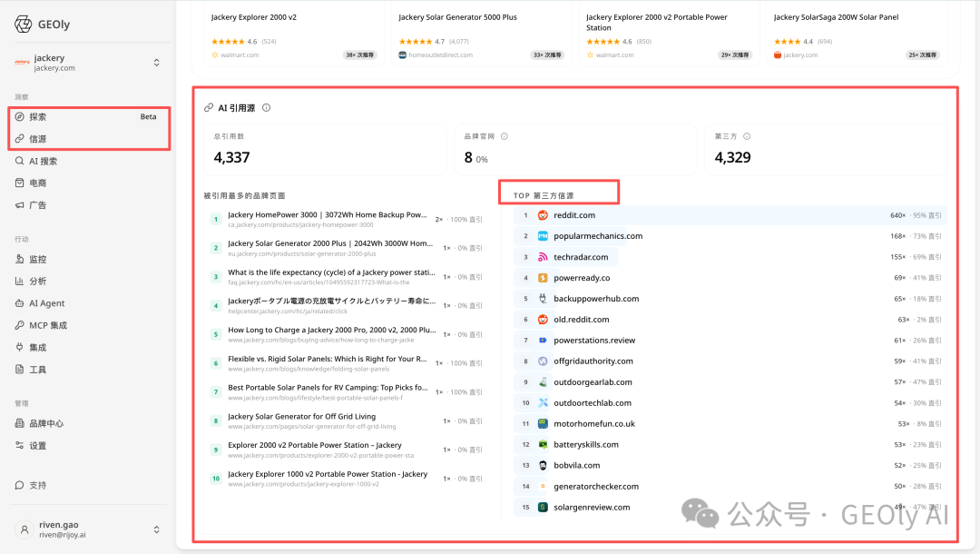This screenshot has width=980, height=554.
Task: Click the motorhomefun.co.uk favicon
Action: pyautogui.click(x=543, y=424)
